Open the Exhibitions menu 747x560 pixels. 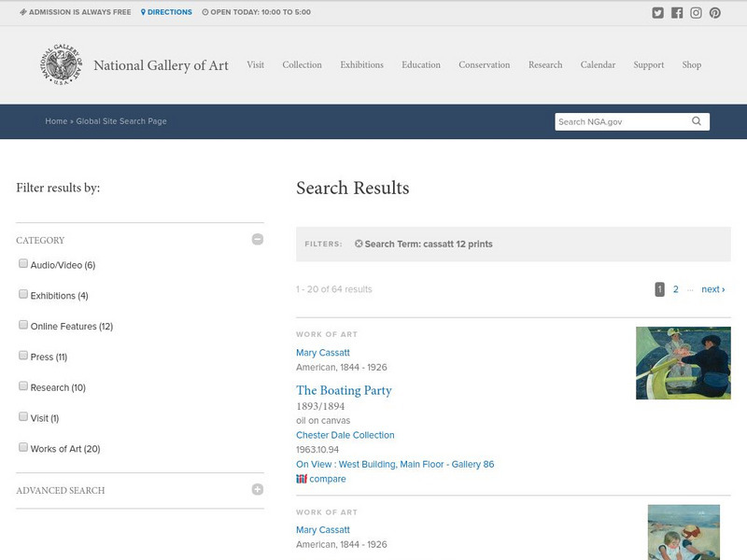click(x=361, y=64)
